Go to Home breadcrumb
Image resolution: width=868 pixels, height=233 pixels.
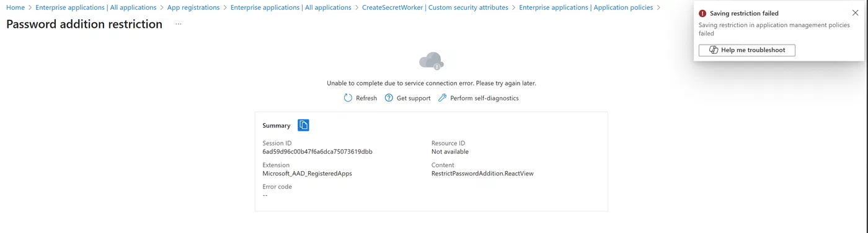15,7
